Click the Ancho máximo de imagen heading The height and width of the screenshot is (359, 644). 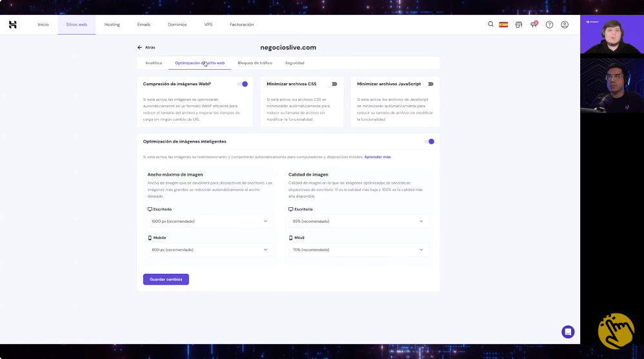(x=175, y=174)
